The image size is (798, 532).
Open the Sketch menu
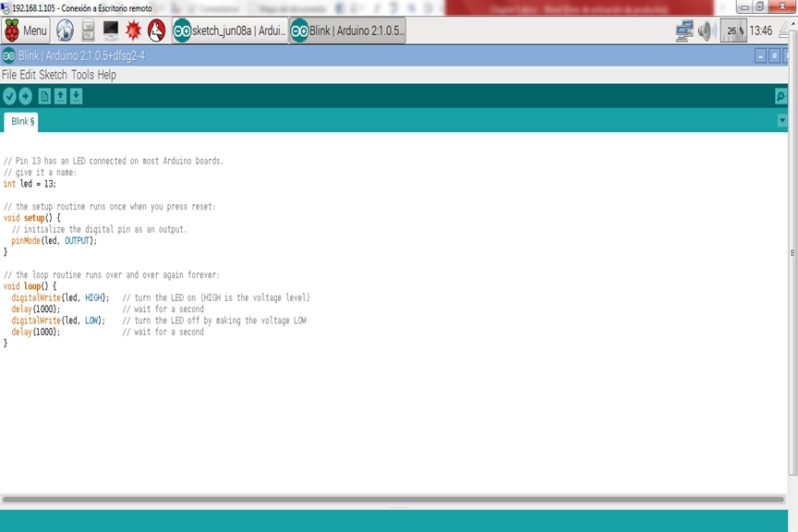(53, 75)
